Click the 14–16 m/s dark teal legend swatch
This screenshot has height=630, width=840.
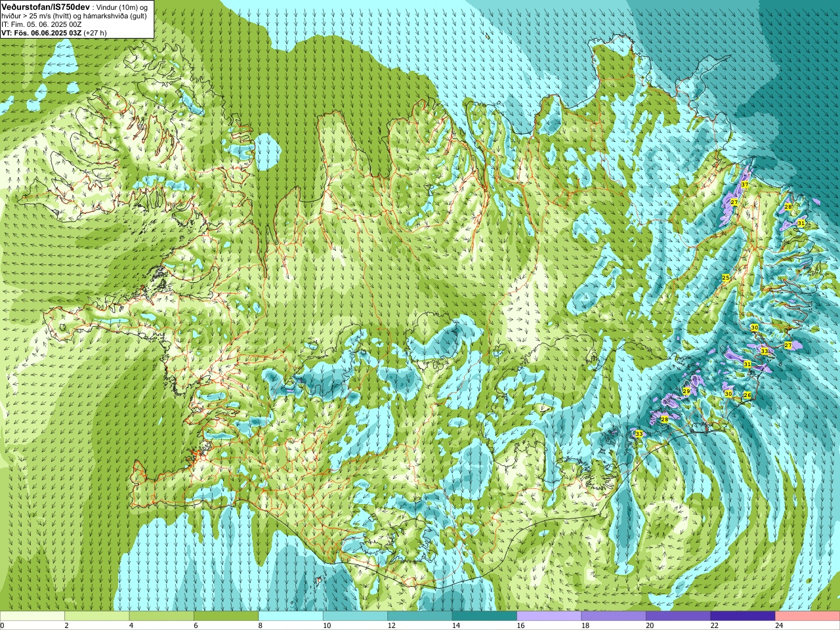tap(484, 616)
